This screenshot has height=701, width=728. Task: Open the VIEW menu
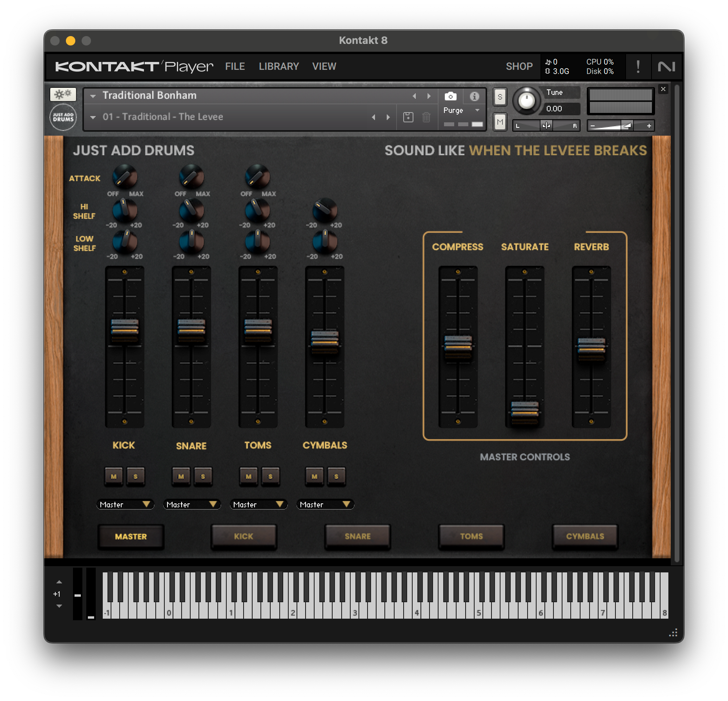point(324,66)
